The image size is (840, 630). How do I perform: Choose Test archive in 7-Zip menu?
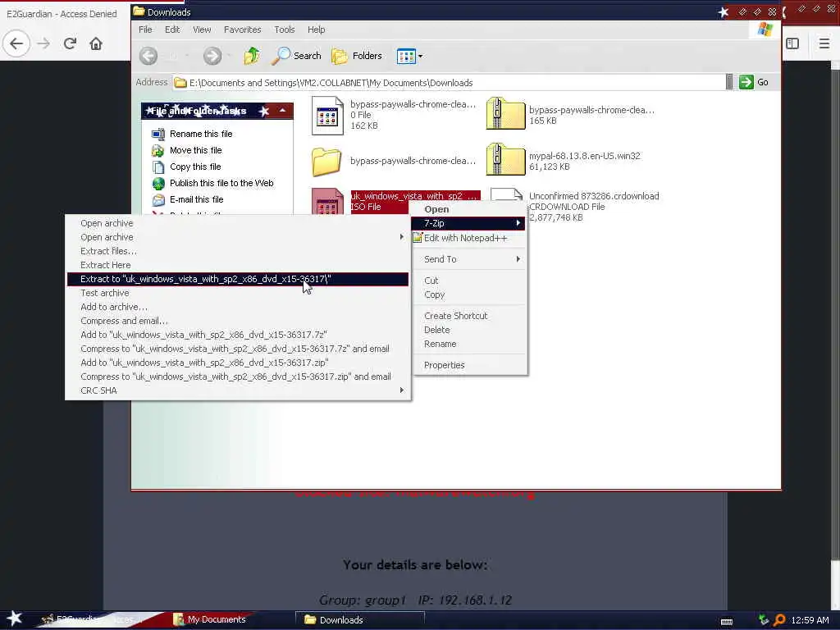(238, 293)
